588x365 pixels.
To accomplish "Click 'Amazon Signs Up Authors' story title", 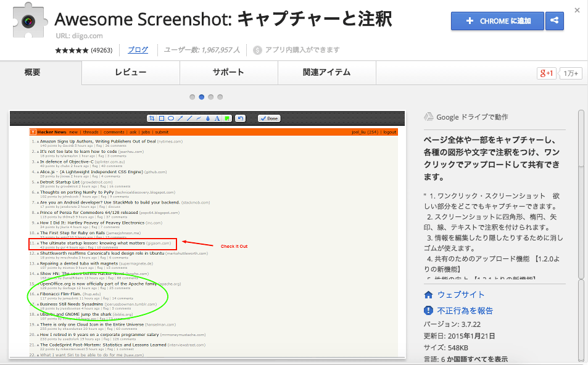I will 98,141.
